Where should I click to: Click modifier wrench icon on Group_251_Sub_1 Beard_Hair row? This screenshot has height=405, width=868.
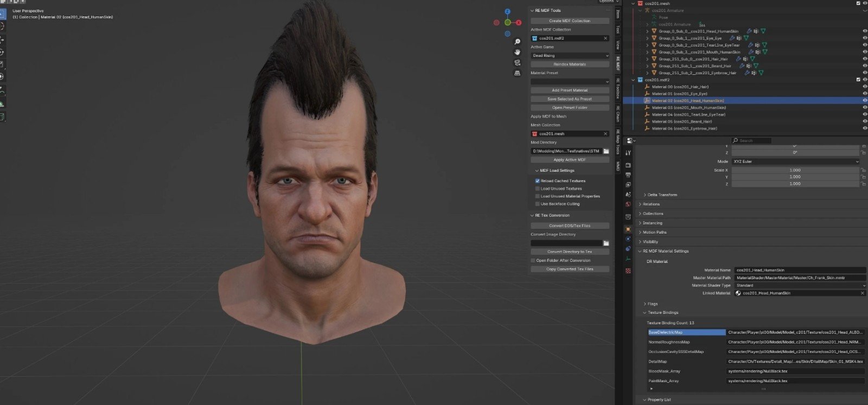click(742, 66)
